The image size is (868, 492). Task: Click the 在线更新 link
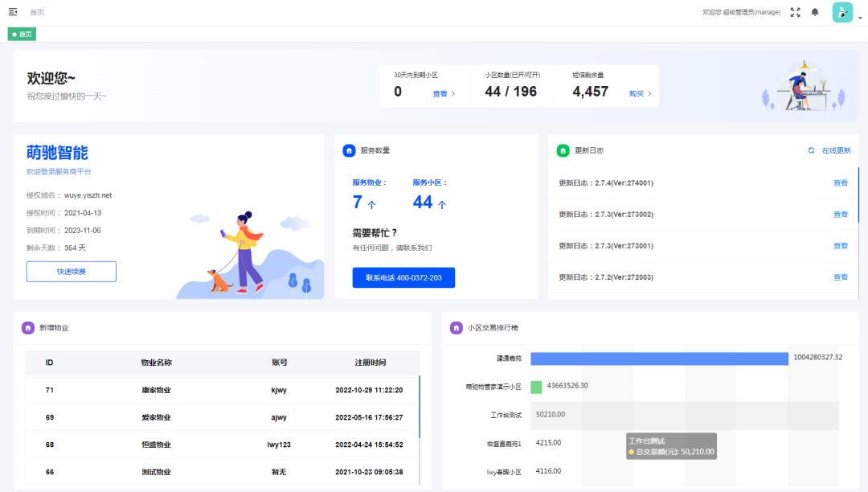pyautogui.click(x=837, y=150)
